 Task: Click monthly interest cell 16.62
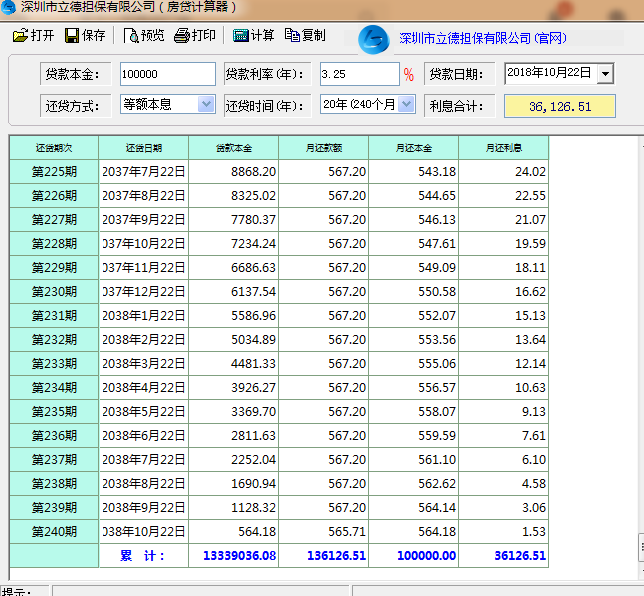[504, 292]
